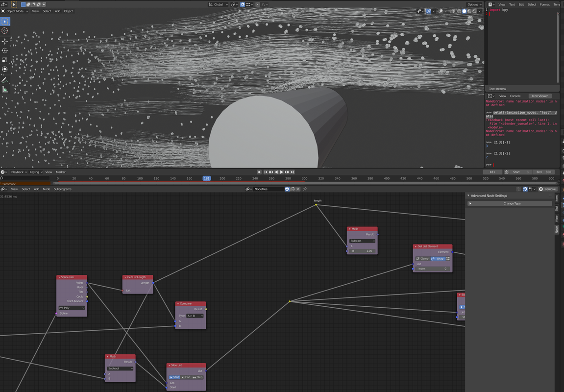Open the Console menu in Python console

[515, 96]
